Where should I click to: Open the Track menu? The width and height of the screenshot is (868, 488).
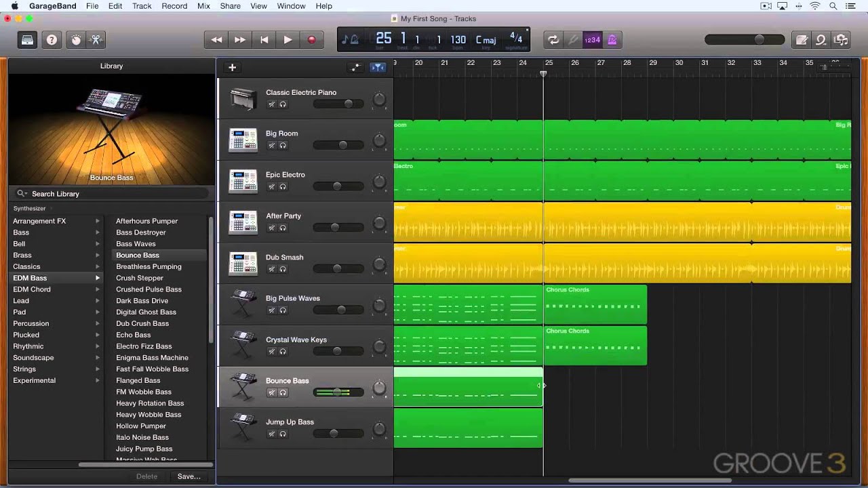click(x=142, y=6)
